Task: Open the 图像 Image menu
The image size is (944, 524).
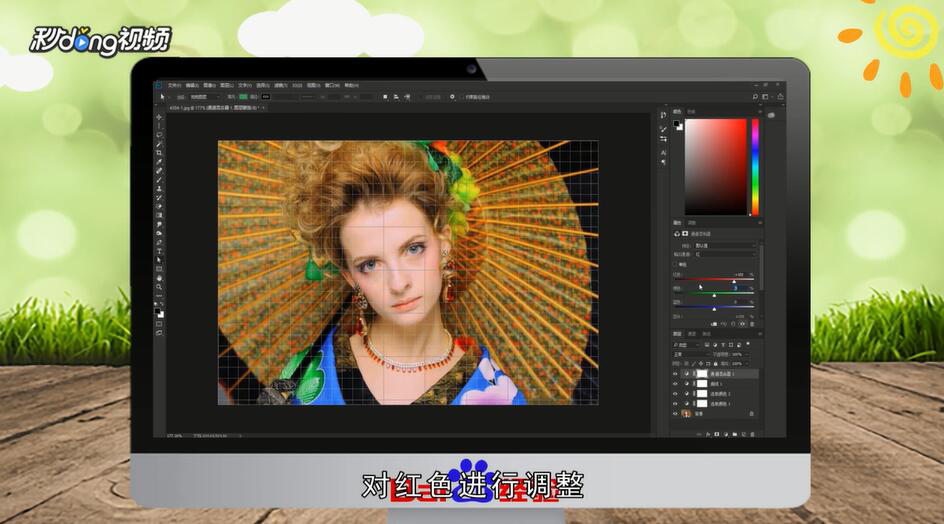Action: pyautogui.click(x=210, y=86)
